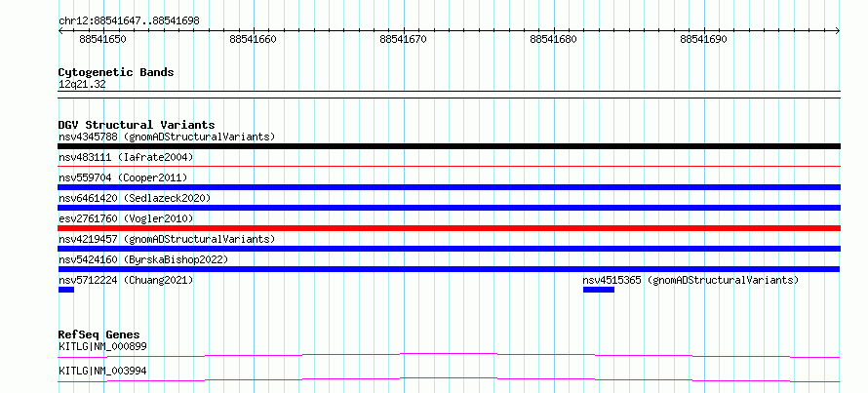868x393 pixels.
Task: Select the KITLG NM_003994 magenta transcript line
Action: point(449,379)
